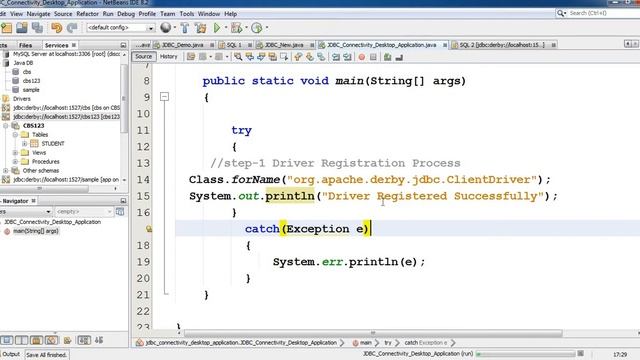Click the catch Exception e breadcrumb
This screenshot has height=360, width=640.
coord(426,343)
